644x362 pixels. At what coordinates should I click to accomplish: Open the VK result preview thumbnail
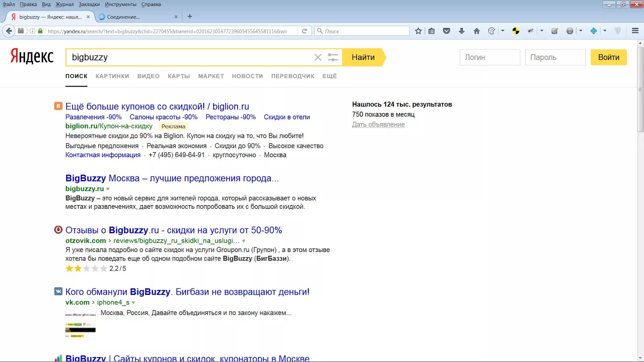tap(80, 324)
